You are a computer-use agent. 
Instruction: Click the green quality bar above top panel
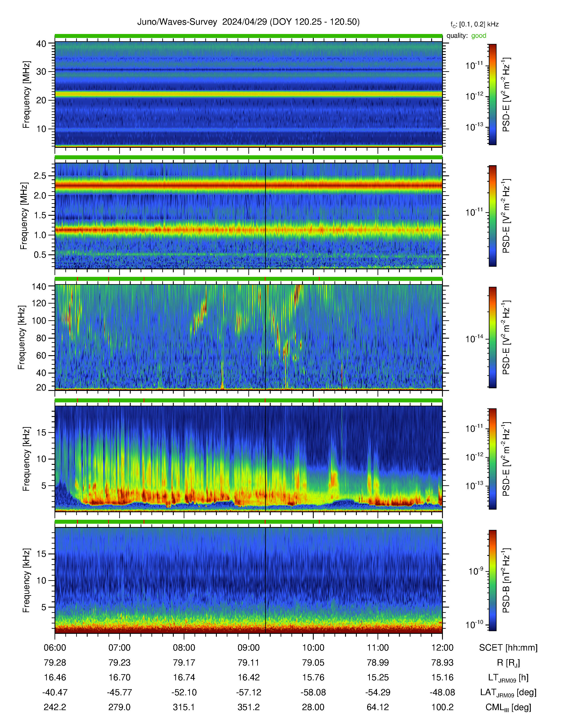click(248, 36)
